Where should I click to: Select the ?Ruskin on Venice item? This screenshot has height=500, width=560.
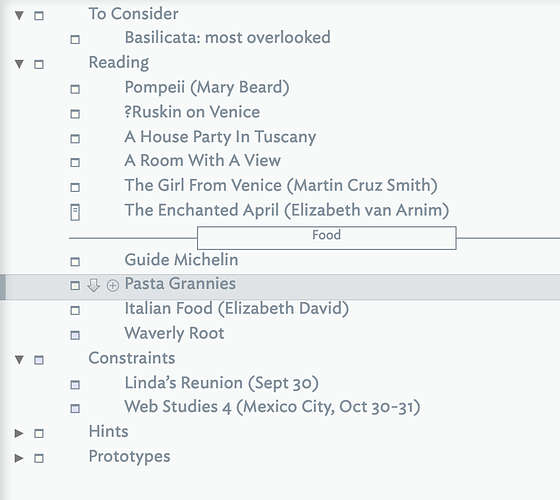[192, 112]
